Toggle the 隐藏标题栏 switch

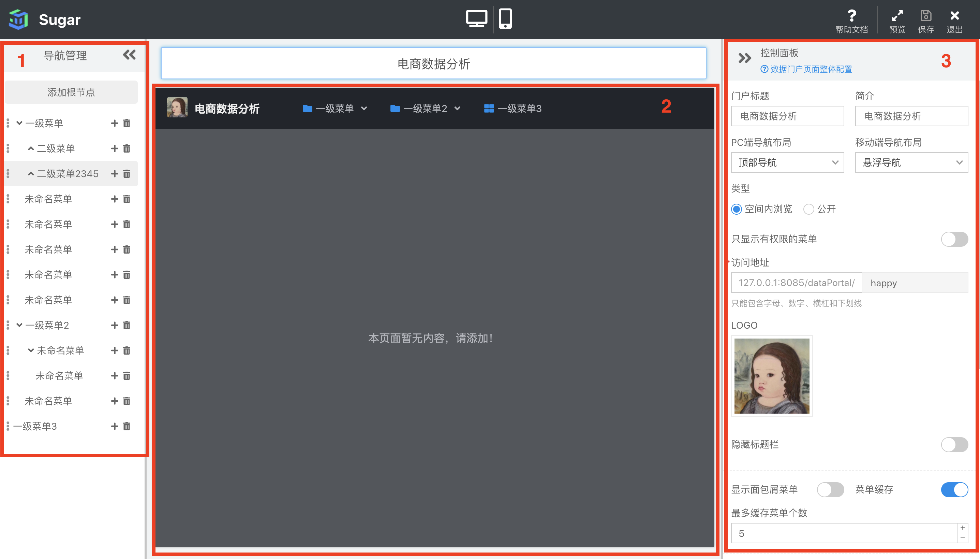pos(954,445)
